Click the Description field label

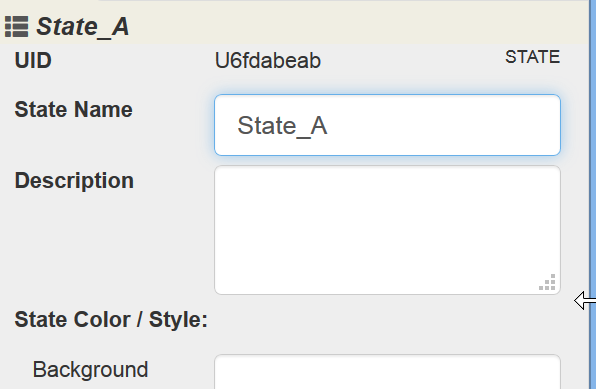pyautogui.click(x=74, y=181)
